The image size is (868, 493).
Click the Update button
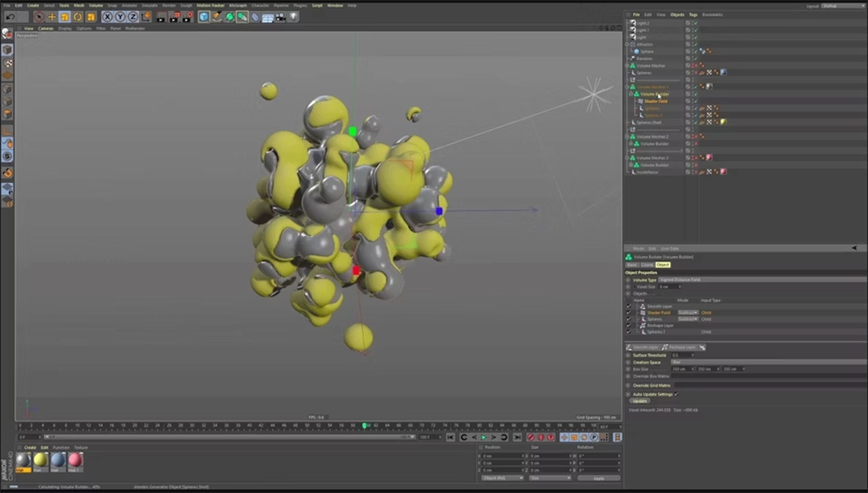(x=639, y=402)
